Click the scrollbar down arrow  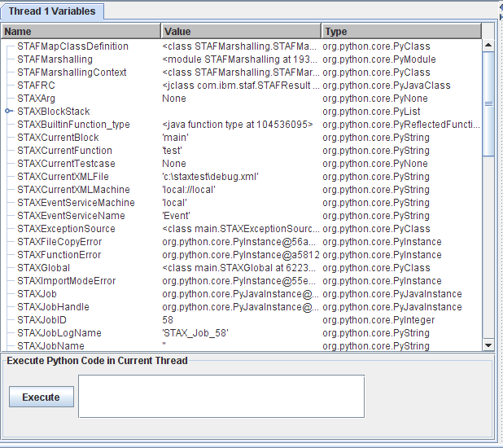[488, 345]
